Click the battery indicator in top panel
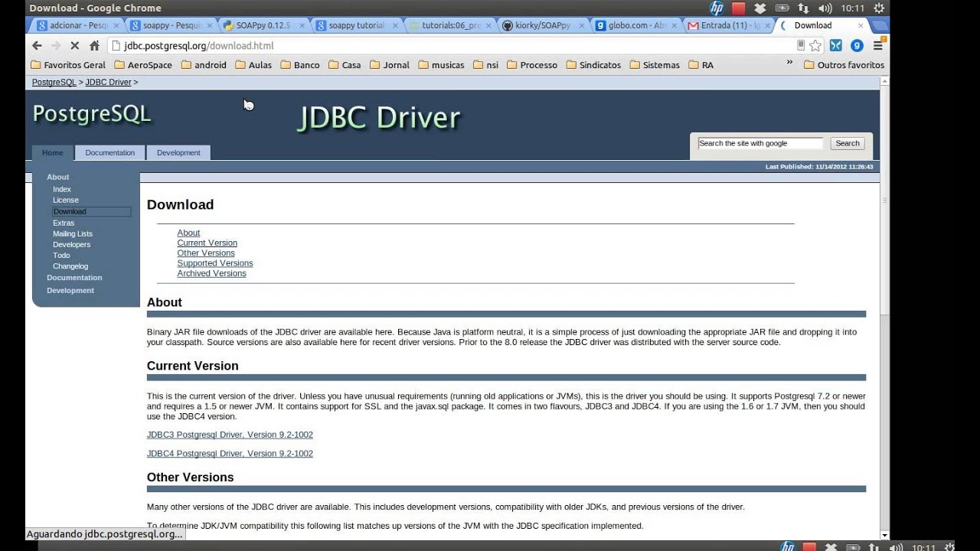The image size is (980, 551). click(x=782, y=8)
